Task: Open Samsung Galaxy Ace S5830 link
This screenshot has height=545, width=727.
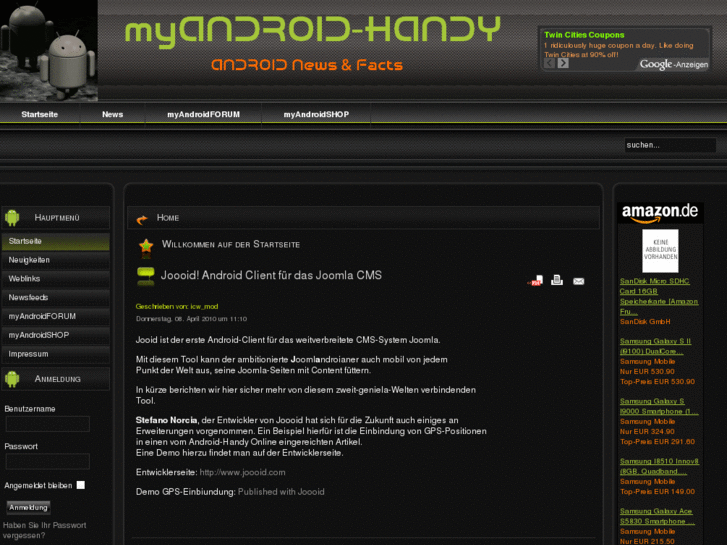Action: coord(657,516)
